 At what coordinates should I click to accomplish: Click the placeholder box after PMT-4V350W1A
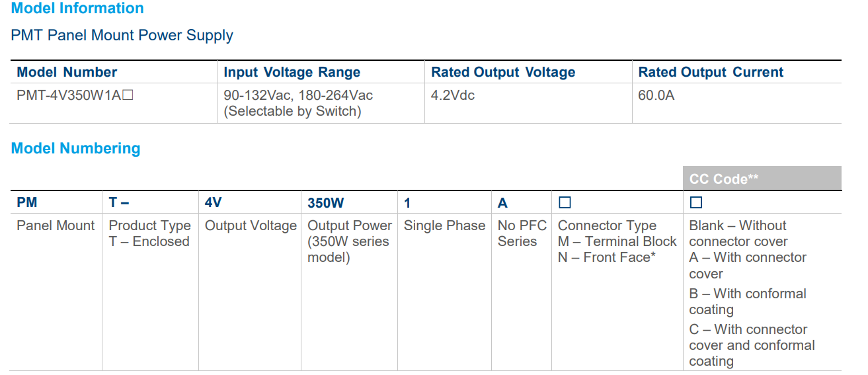pos(128,95)
